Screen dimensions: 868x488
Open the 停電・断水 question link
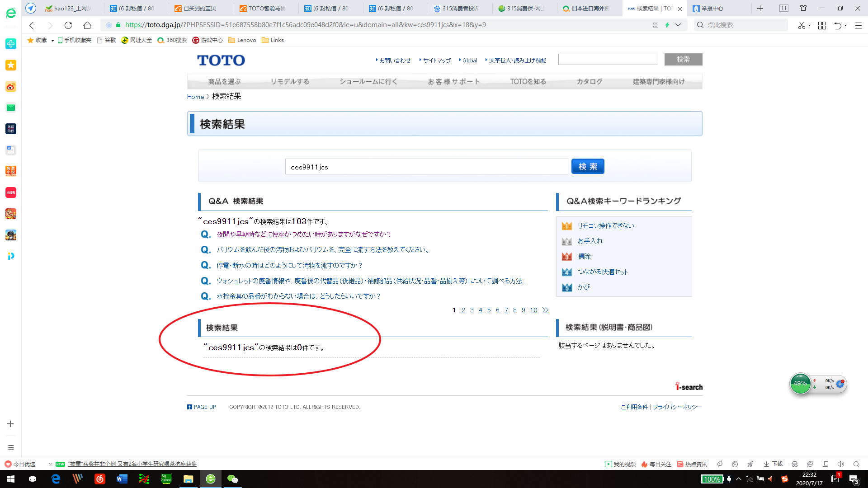pos(289,266)
